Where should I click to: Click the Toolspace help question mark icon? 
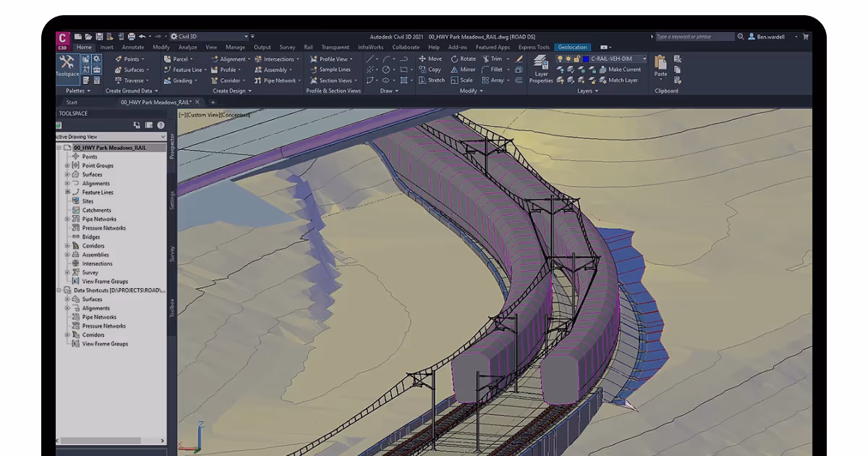coord(161,125)
